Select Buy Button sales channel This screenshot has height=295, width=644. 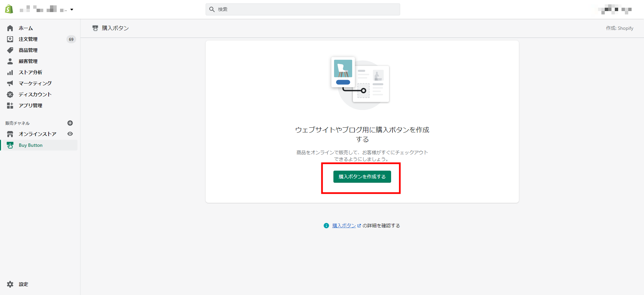(x=31, y=145)
